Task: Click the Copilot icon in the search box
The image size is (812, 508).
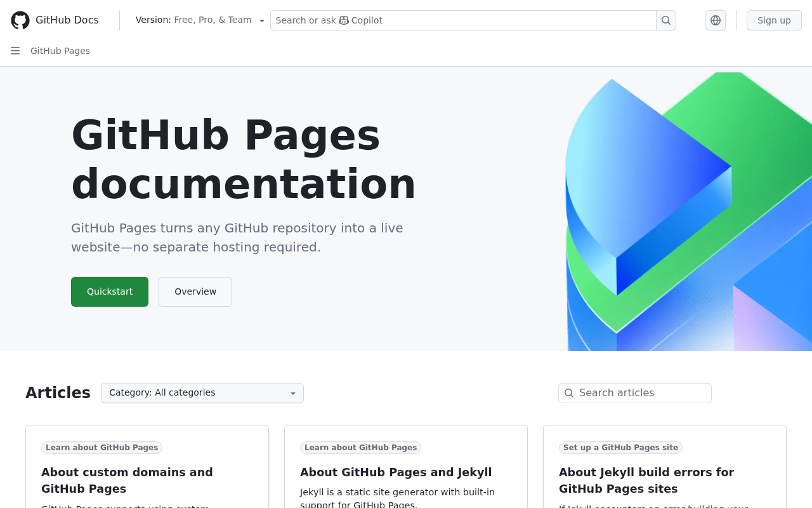Action: [x=344, y=20]
